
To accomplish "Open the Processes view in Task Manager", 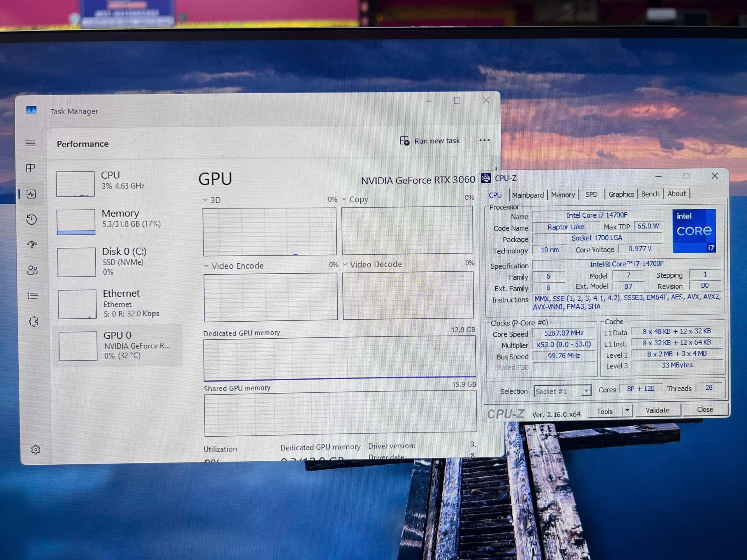I will point(31,168).
